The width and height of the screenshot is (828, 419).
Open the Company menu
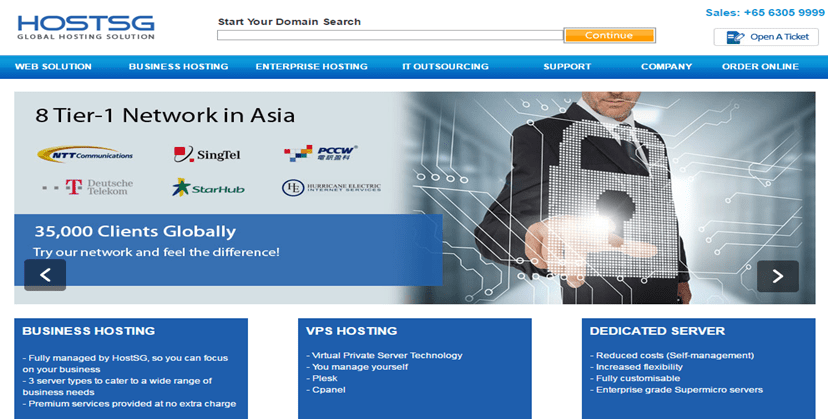coord(666,67)
